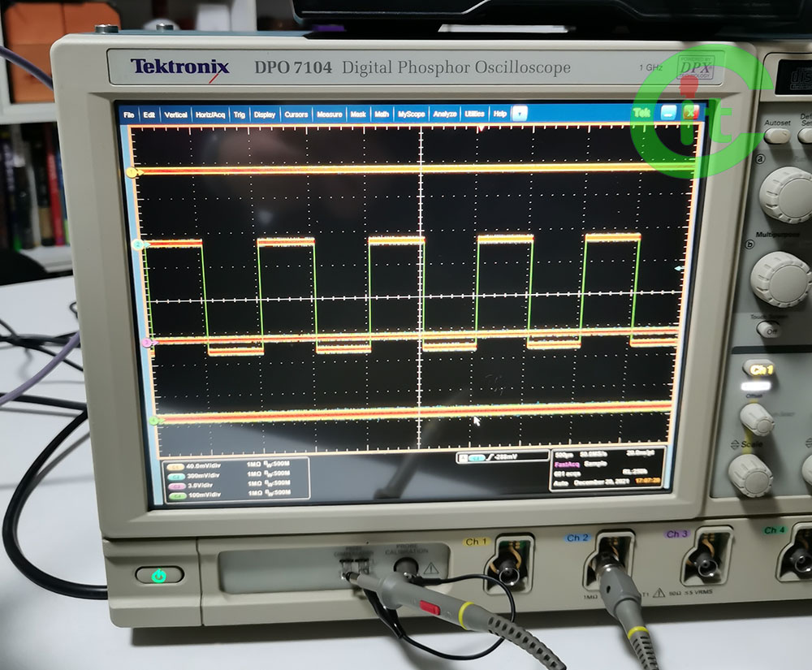Expand the dropdown arrow after the Help menu

point(520,115)
